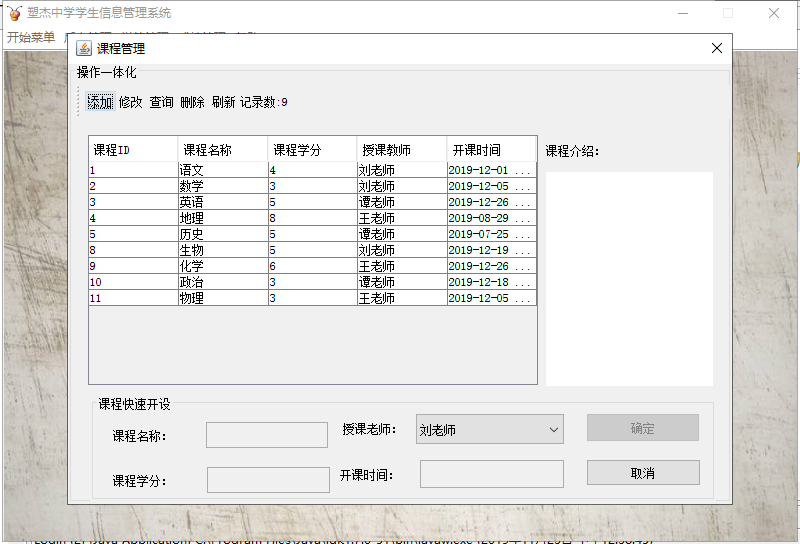The image size is (800, 544).
Task: Click the 修改 toolbar button
Action: pos(131,102)
